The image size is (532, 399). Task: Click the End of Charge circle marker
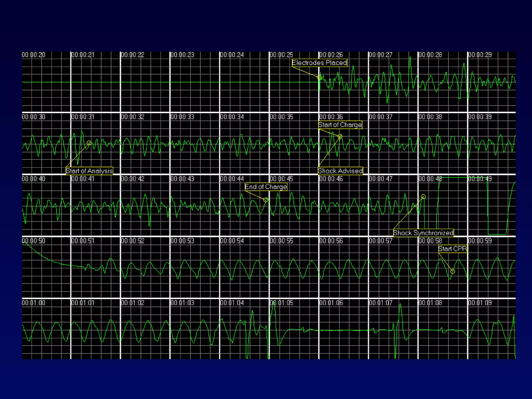(265, 200)
